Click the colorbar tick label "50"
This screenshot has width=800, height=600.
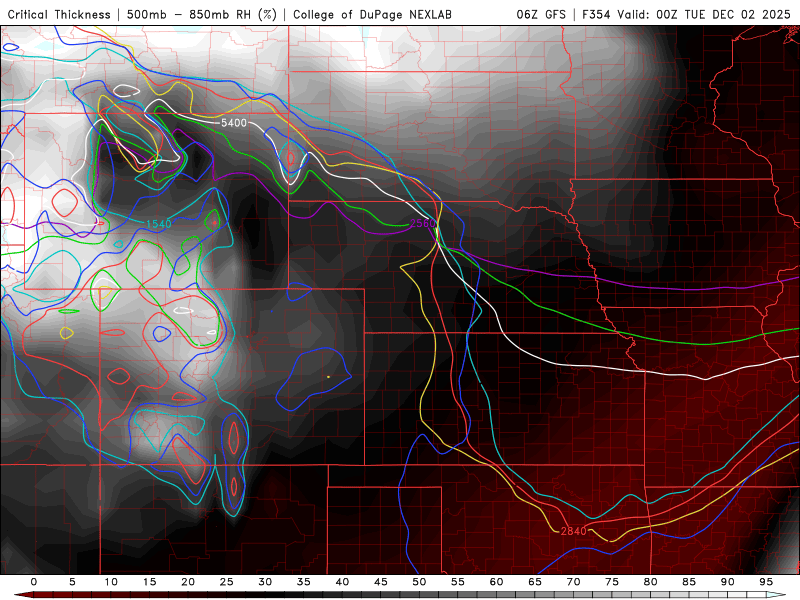point(419,582)
